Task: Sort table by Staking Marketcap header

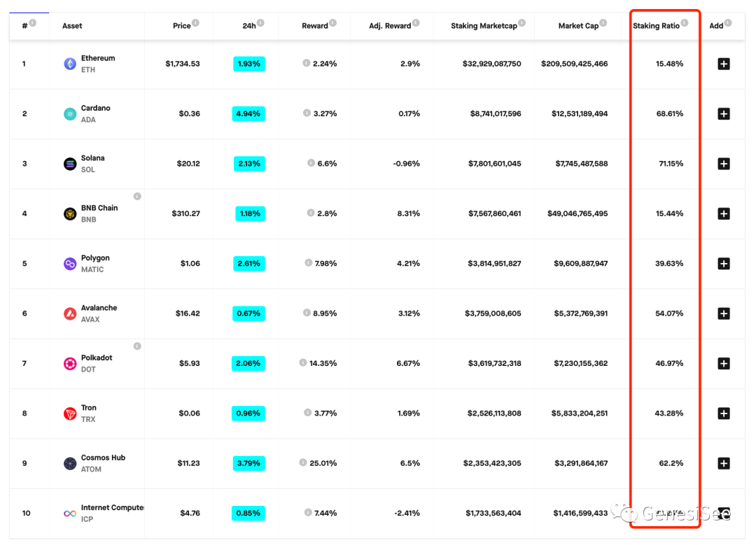Action: click(484, 26)
